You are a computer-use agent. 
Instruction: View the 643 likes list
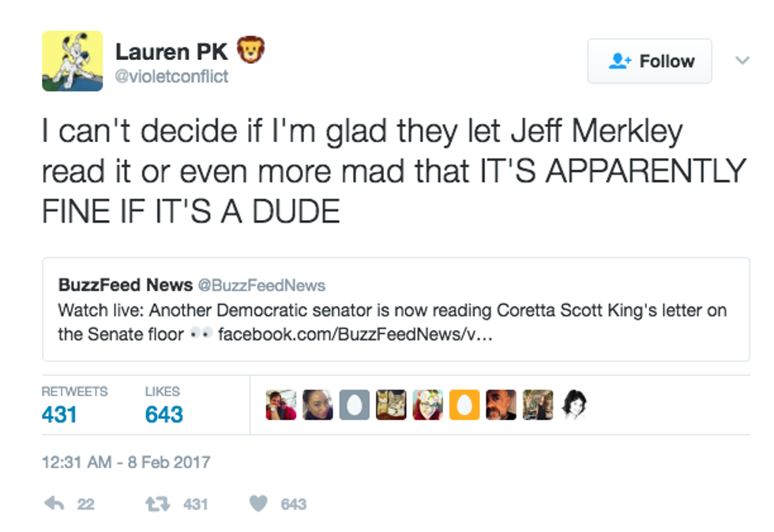pos(163,414)
